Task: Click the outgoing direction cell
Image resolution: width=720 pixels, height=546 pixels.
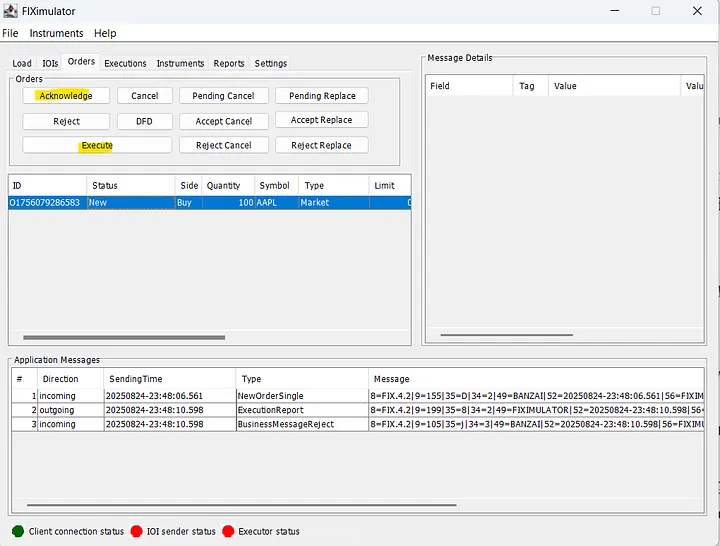Action: click(70, 410)
